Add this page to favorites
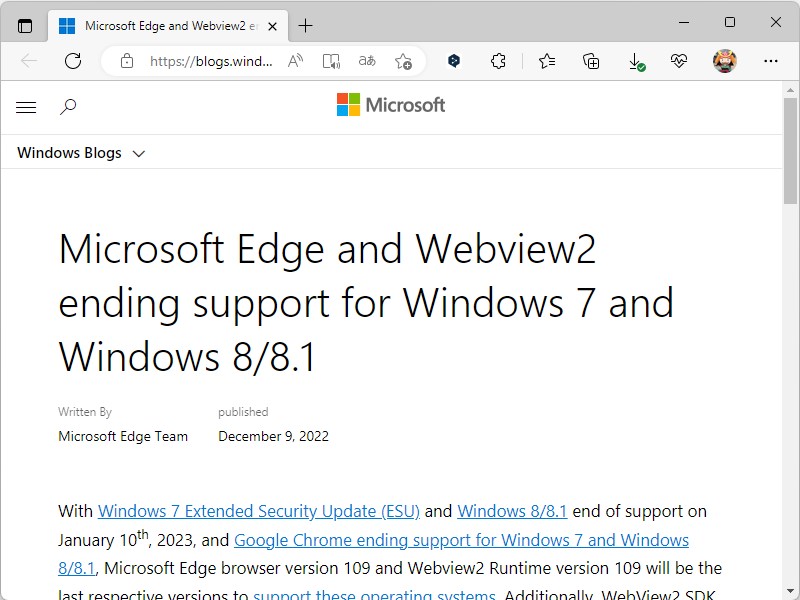The image size is (800, 600). [x=403, y=60]
